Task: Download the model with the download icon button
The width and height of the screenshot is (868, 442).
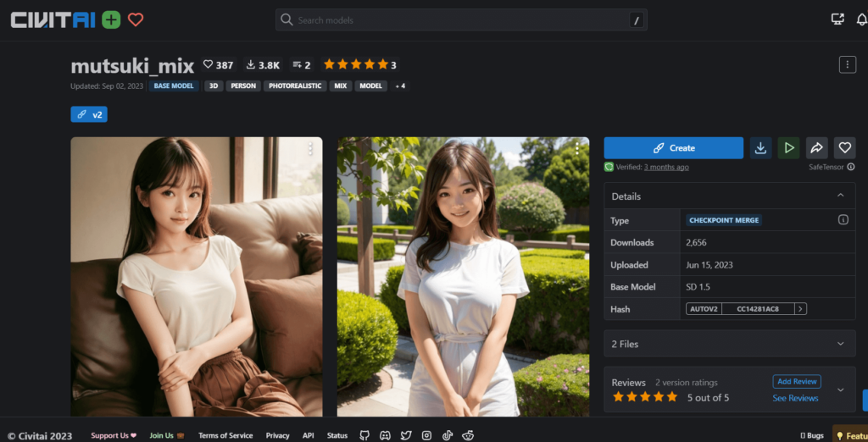Action: (760, 148)
